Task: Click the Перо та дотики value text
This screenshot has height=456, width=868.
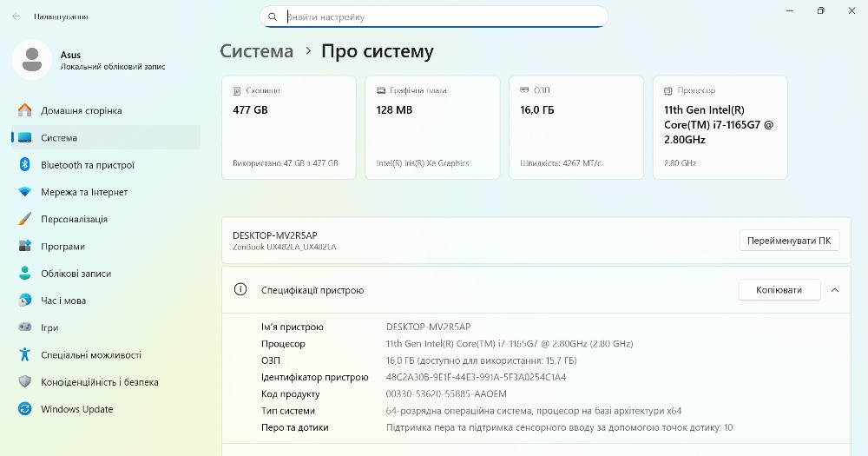Action: (559, 427)
